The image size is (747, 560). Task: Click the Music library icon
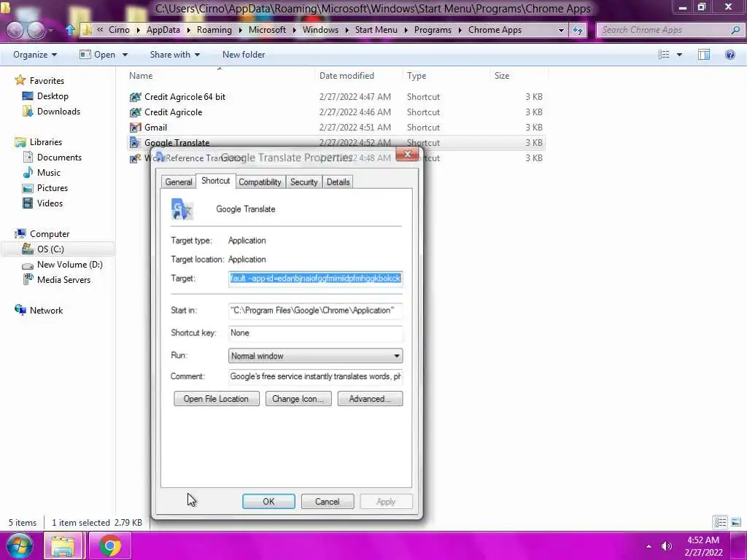click(x=28, y=172)
